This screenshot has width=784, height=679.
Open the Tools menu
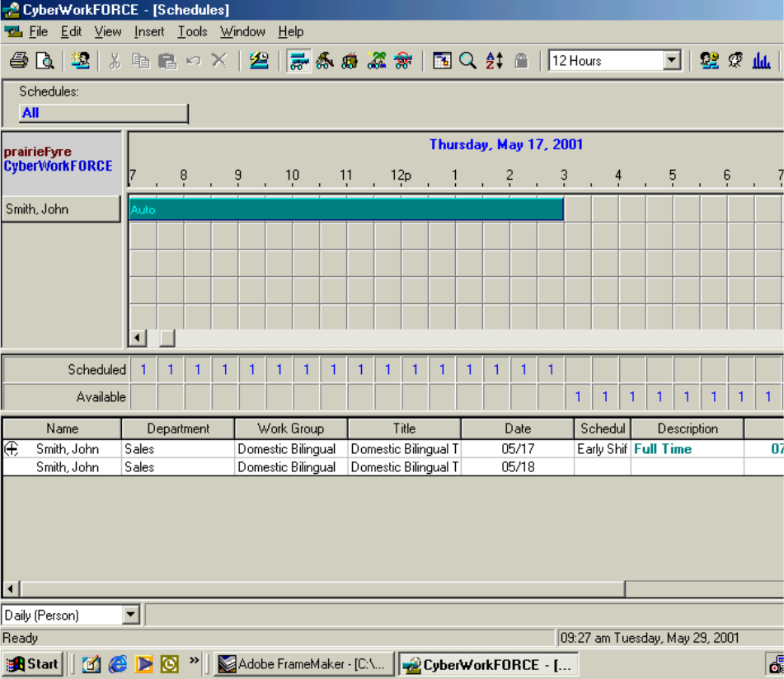point(192,31)
